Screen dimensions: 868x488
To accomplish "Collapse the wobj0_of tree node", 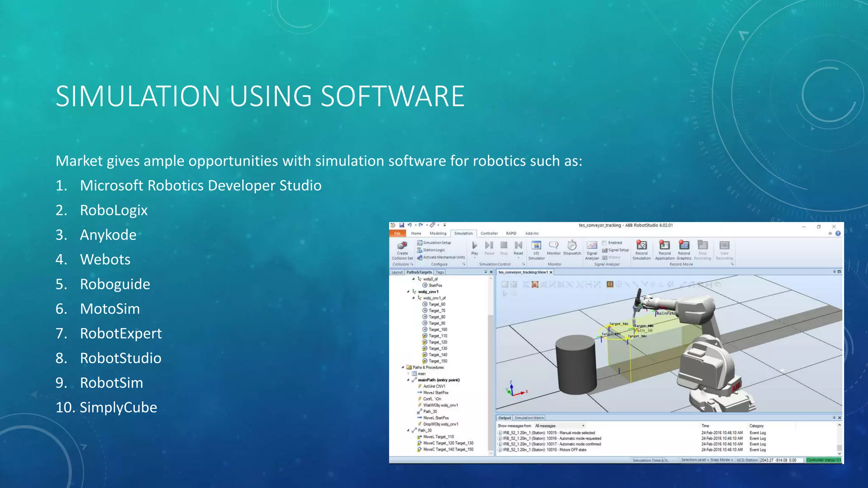I will (x=414, y=279).
